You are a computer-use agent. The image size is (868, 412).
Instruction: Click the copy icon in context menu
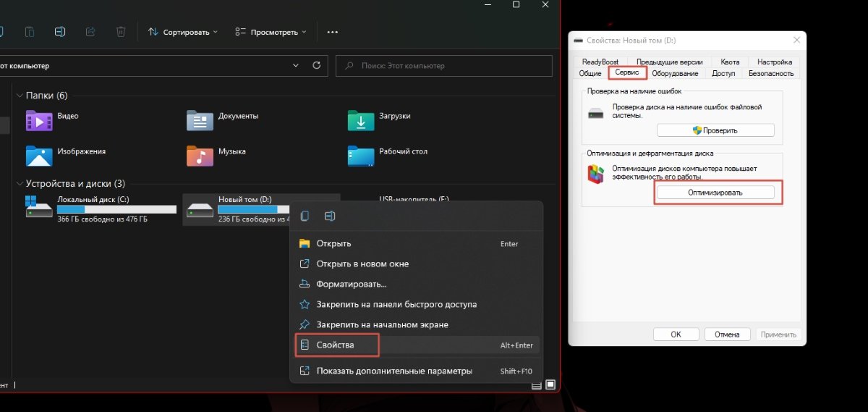[x=305, y=216]
